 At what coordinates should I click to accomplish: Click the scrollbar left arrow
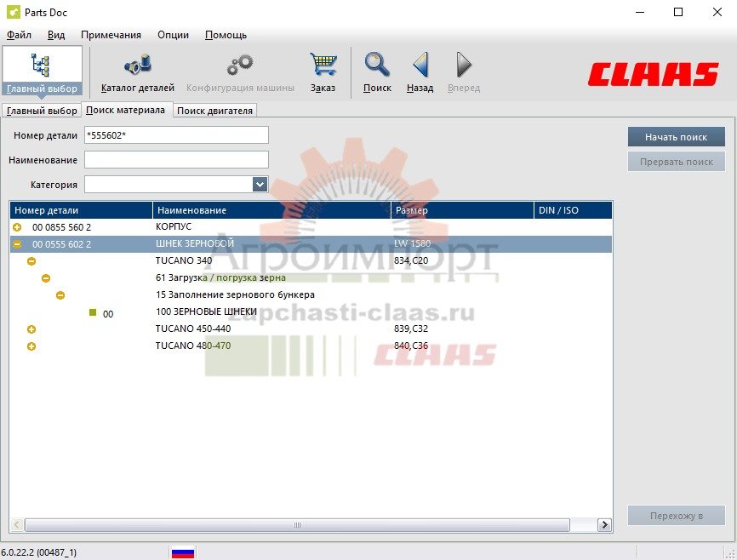(x=17, y=525)
